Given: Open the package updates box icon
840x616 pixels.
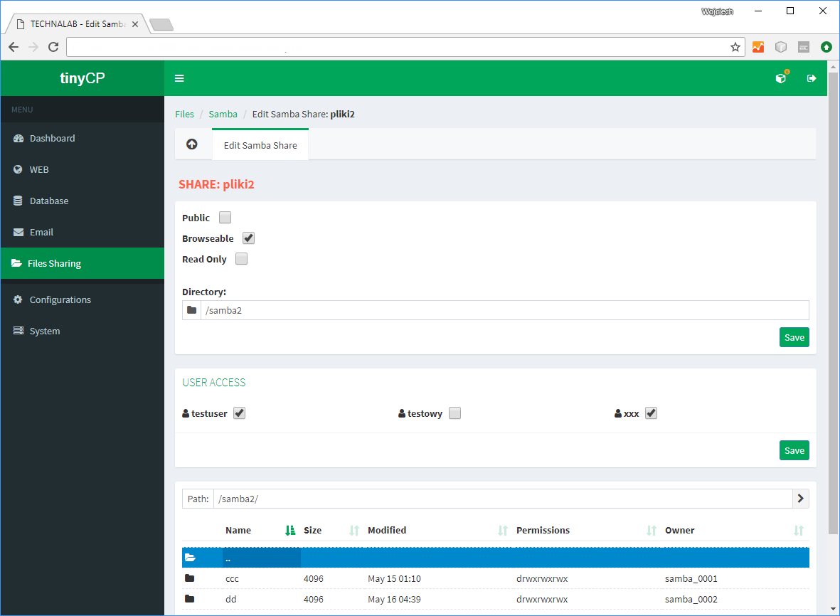Looking at the screenshot, I should click(x=781, y=78).
